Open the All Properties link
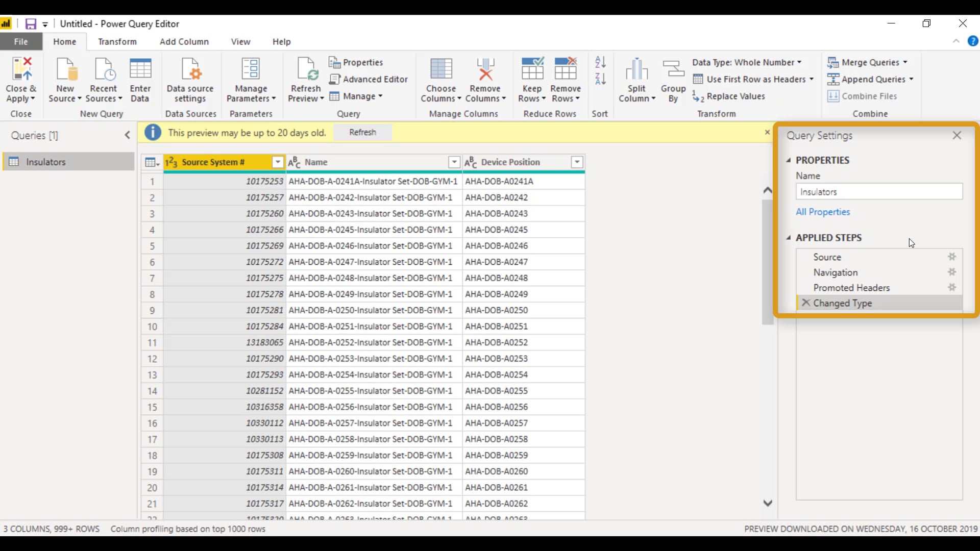The height and width of the screenshot is (551, 980). coord(823,212)
